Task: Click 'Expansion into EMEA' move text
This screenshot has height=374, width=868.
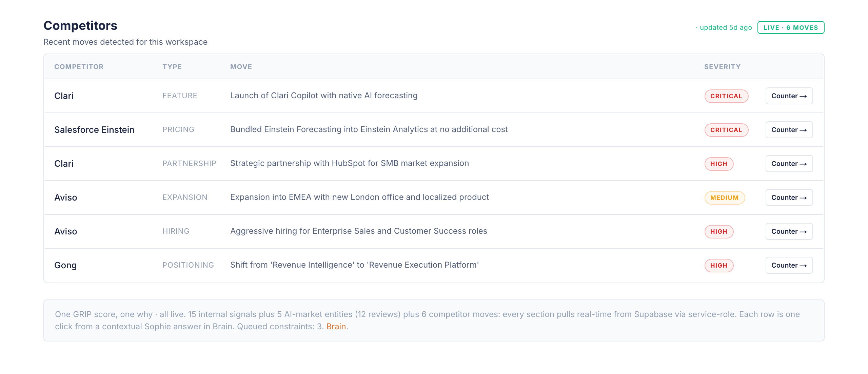Action: [x=359, y=197]
